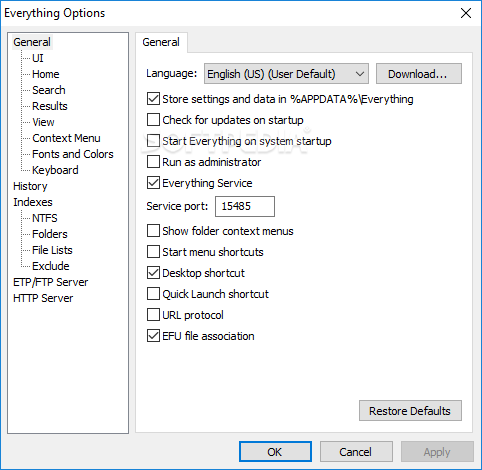Viewport: 482px width, 470px height.
Task: Click the Service port input field
Action: point(245,206)
